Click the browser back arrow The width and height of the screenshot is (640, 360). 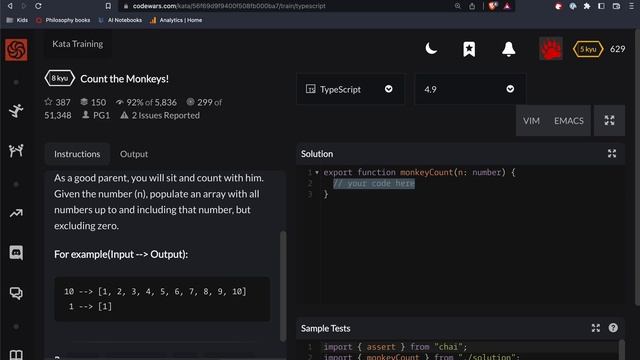[10, 6]
